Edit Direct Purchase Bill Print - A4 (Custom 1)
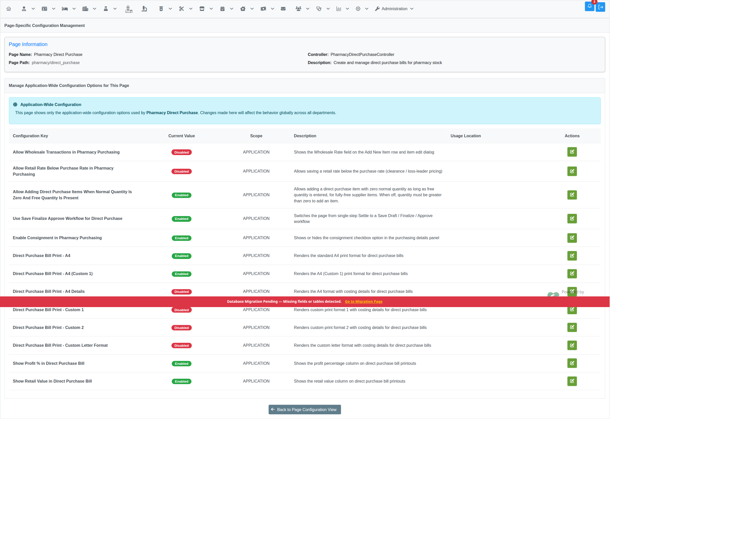This screenshot has height=559, width=756. click(572, 274)
